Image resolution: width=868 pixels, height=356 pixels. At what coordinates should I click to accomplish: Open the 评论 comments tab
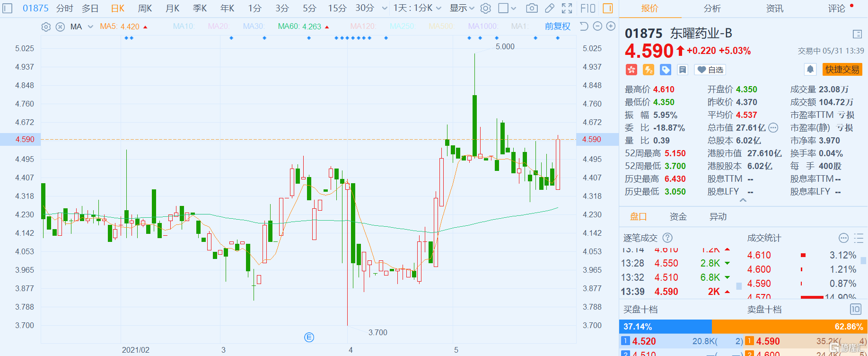click(x=836, y=9)
